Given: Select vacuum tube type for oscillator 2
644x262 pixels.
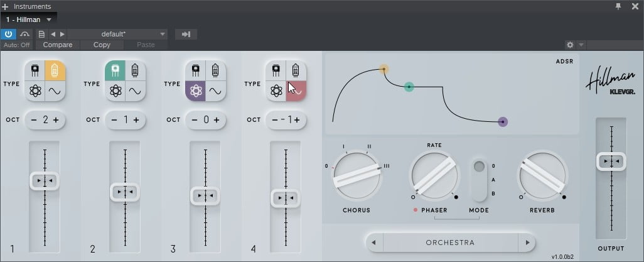Looking at the screenshot, I should click(135, 71).
